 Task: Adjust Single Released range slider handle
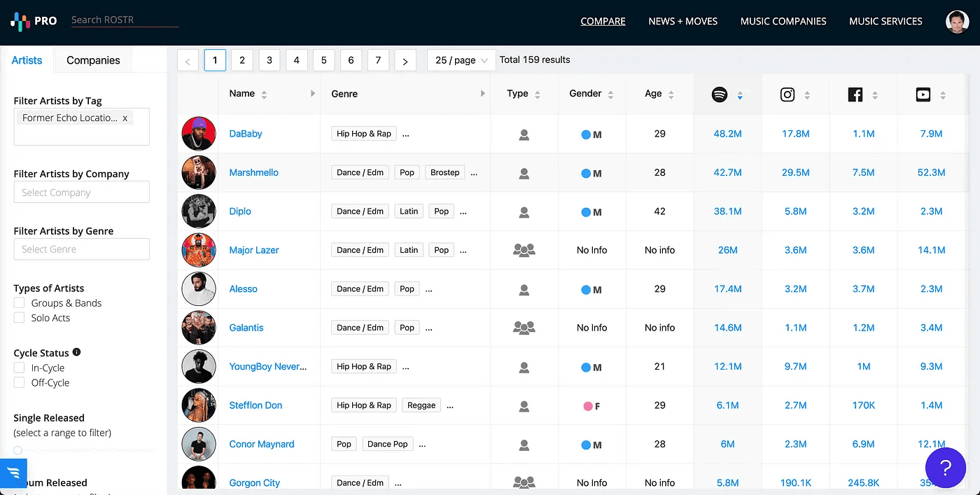click(18, 450)
